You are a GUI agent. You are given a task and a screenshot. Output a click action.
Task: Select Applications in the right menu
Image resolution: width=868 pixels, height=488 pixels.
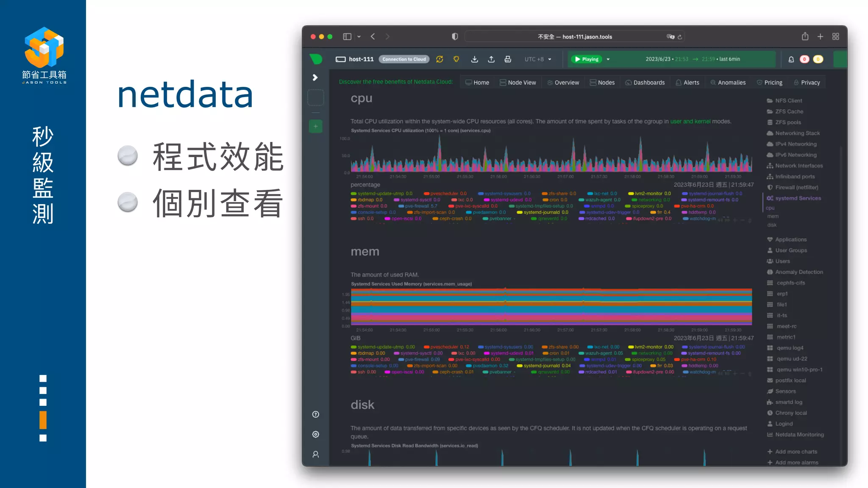[787, 239]
